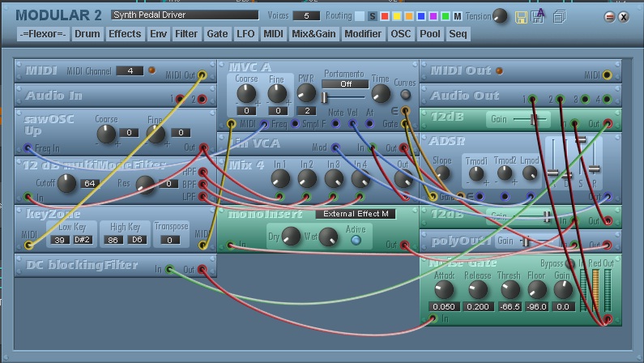This screenshot has height=363, width=644.
Task: Click the multiModeFilter Cutoff knob
Action: [x=66, y=183]
